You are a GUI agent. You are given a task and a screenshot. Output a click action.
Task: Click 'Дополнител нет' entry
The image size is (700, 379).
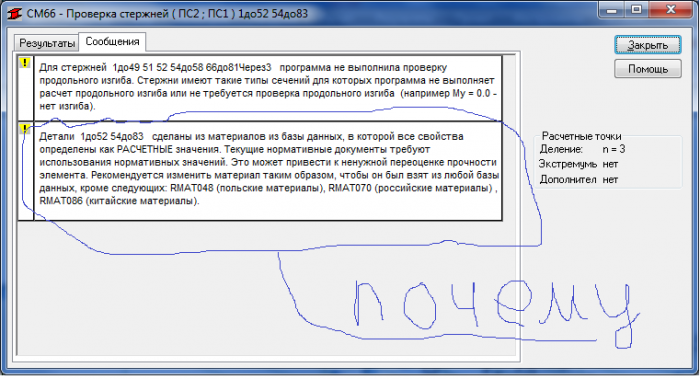click(579, 179)
